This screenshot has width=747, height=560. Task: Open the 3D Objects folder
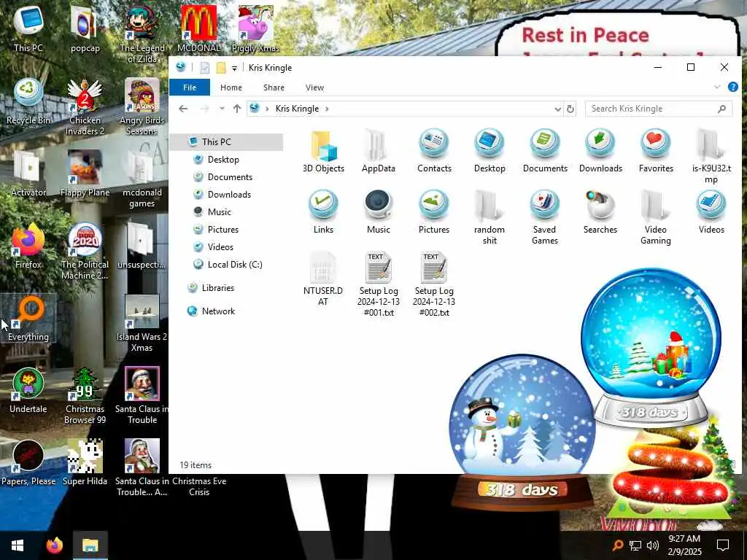click(x=323, y=152)
